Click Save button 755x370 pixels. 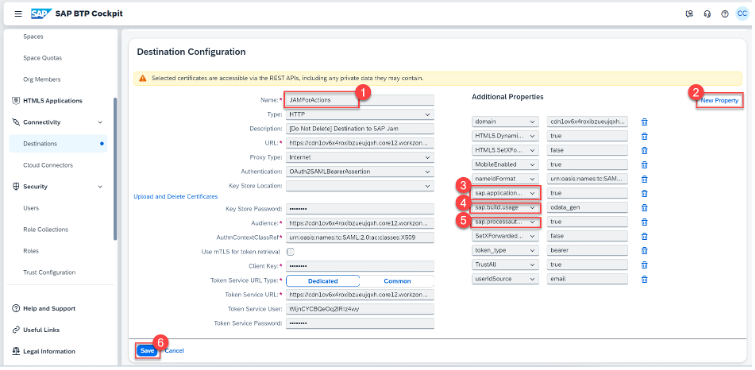click(147, 351)
